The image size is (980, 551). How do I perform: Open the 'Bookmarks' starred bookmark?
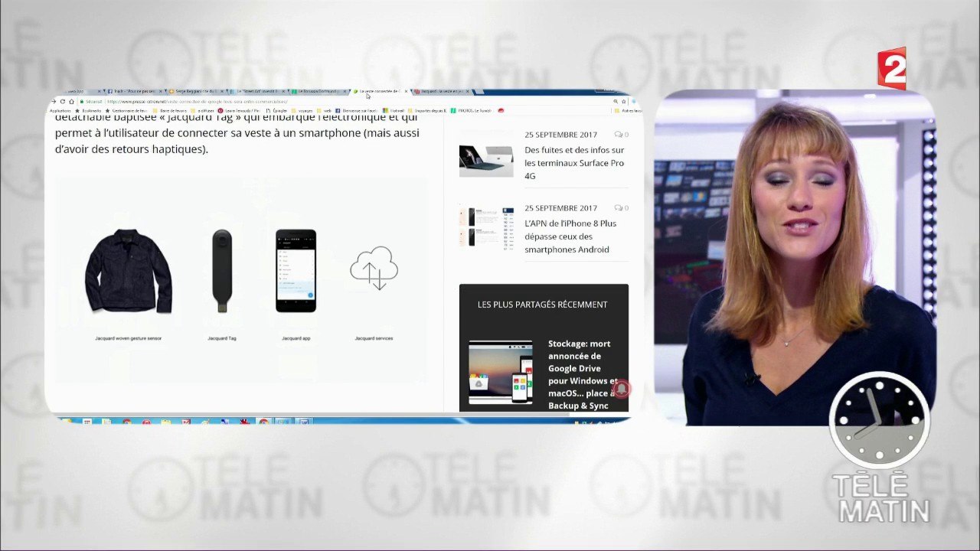pyautogui.click(x=88, y=110)
